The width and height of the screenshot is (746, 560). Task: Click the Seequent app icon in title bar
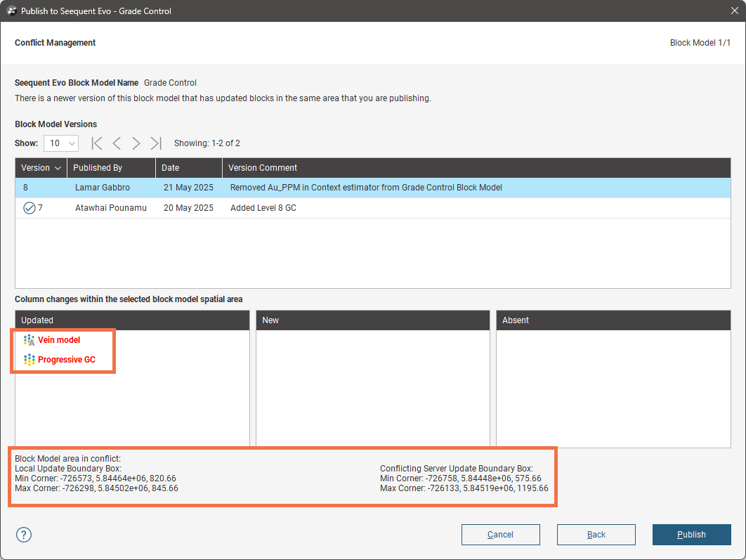coord(11,11)
